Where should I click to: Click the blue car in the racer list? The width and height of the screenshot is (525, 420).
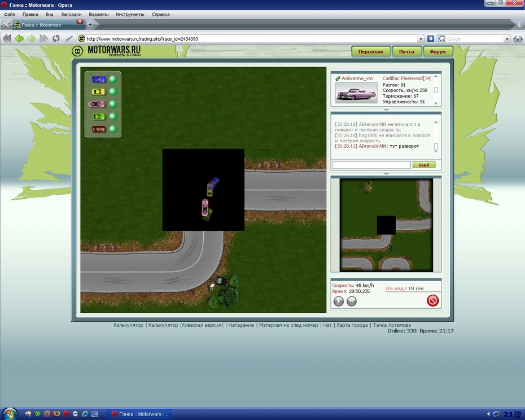click(x=98, y=80)
